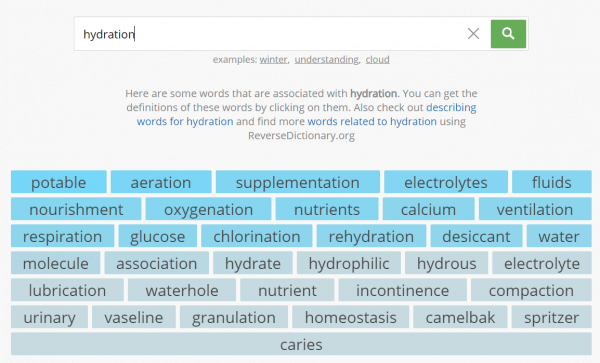600x363 pixels.
Task: Open the example word 'understanding'
Action: (326, 60)
